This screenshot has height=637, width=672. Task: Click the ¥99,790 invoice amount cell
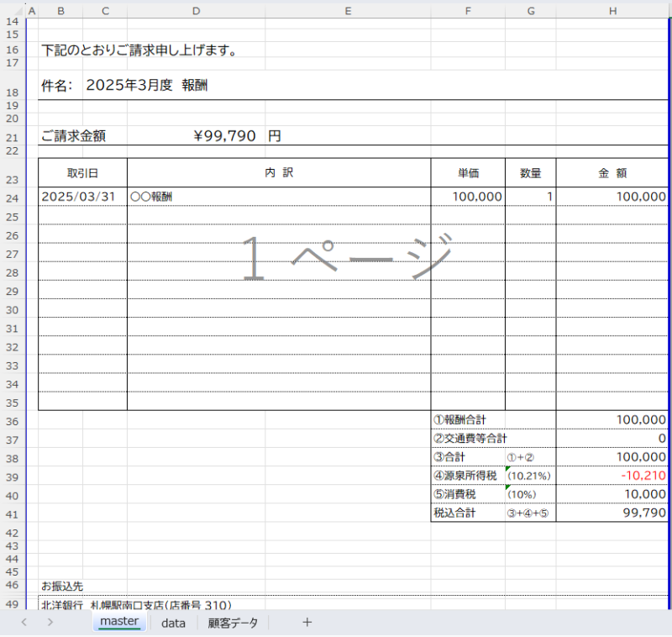point(224,136)
